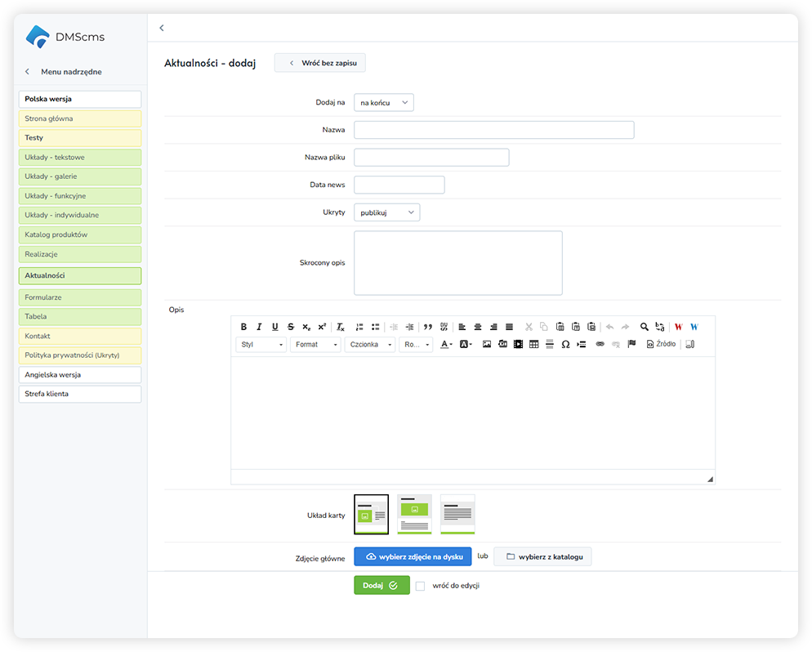Image resolution: width=812 pixels, height=652 pixels.
Task: Click 'Wróć bez zapisu' button
Action: coord(320,63)
